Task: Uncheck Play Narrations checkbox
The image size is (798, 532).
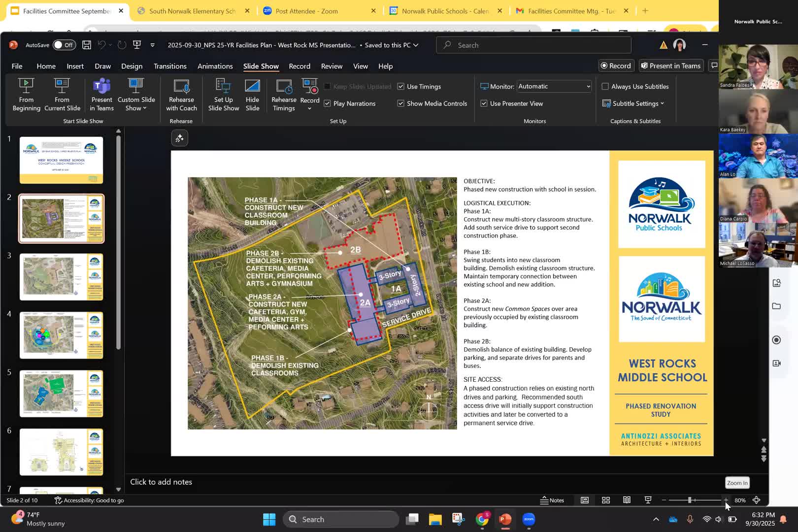Action: [x=328, y=103]
